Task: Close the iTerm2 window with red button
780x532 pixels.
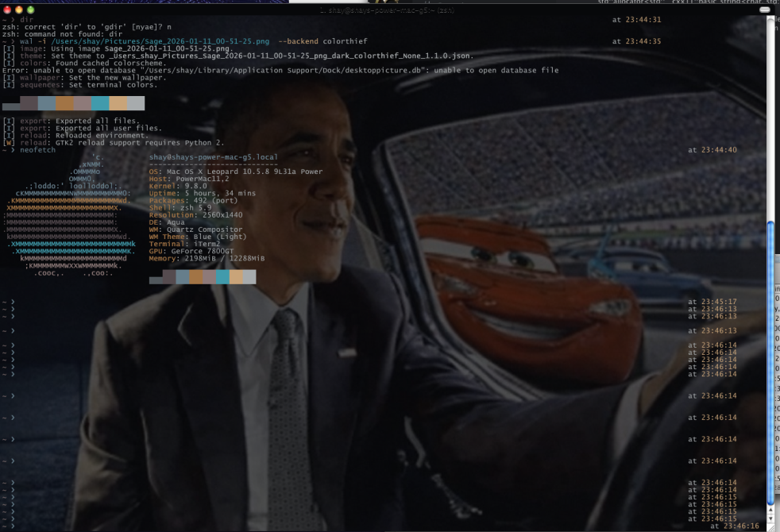Action: tap(7, 10)
